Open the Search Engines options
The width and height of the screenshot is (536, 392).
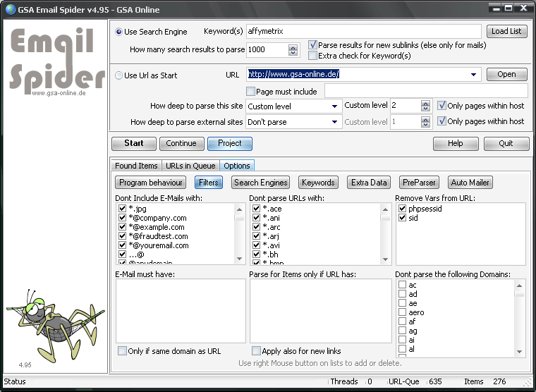point(260,183)
